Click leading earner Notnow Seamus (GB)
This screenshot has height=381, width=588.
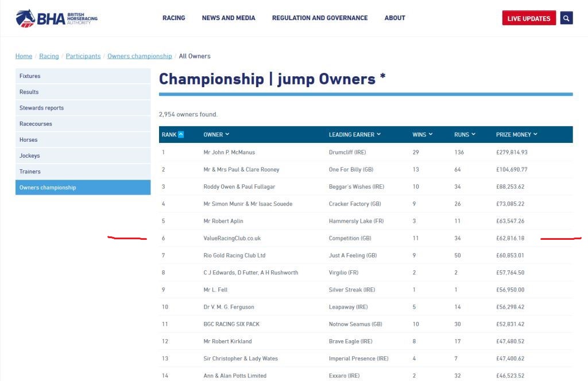pos(355,324)
